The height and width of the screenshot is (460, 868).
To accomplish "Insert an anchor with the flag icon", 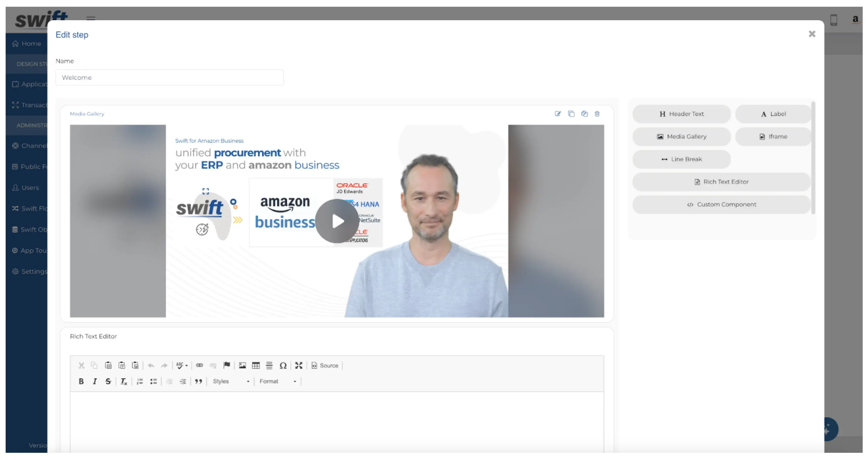I will click(x=227, y=365).
